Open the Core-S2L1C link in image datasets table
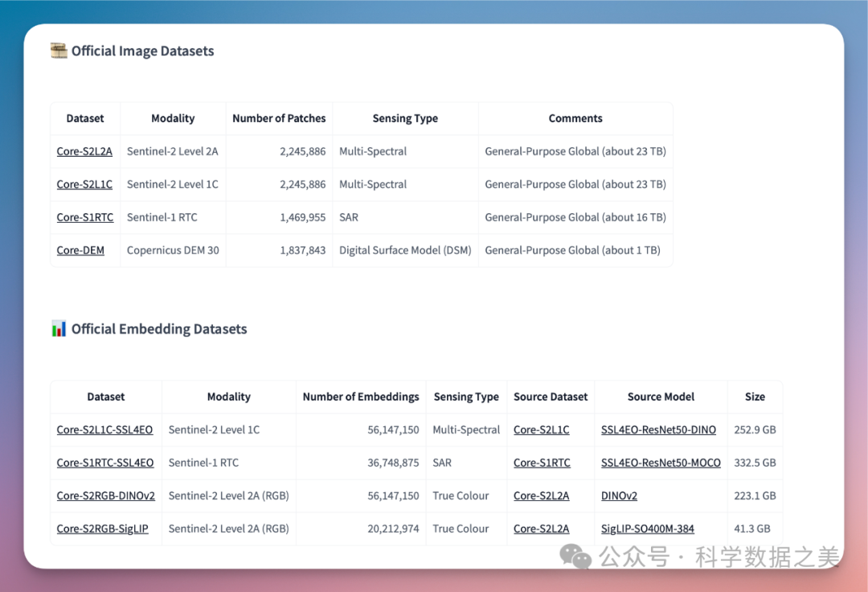Screen dimensions: 868x592 pos(84,184)
